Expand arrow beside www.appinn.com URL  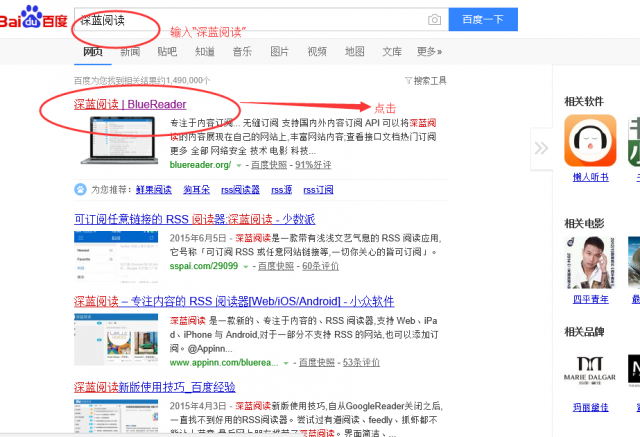[286, 363]
